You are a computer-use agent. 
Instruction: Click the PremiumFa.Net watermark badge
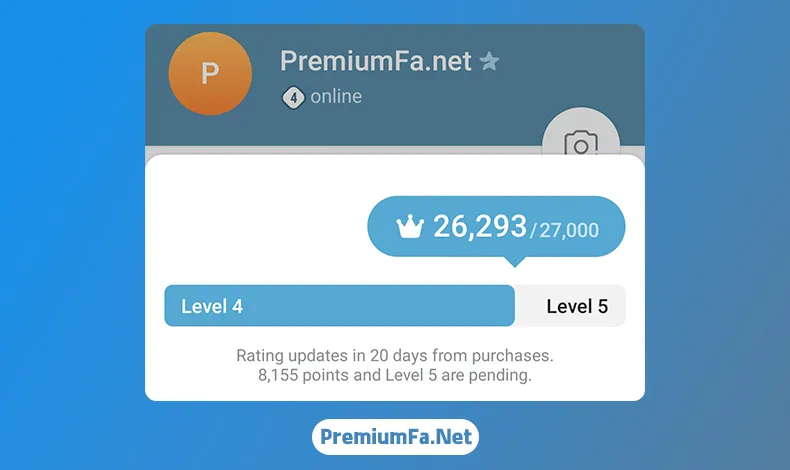(x=396, y=437)
